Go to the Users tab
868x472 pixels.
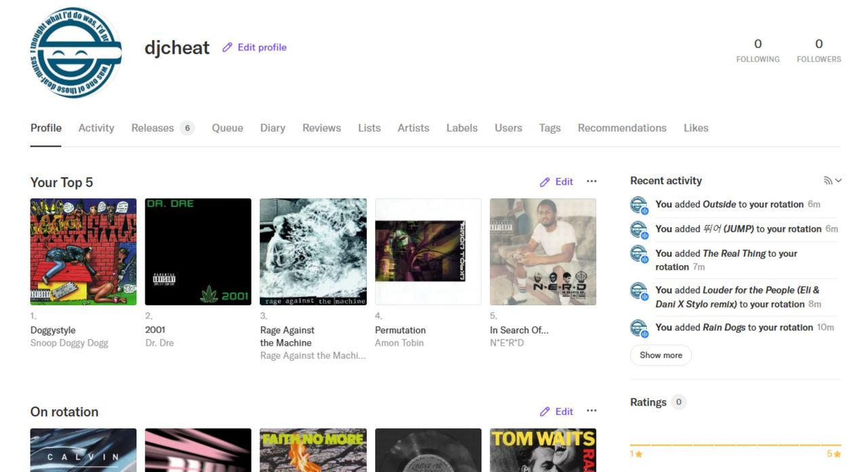(509, 127)
